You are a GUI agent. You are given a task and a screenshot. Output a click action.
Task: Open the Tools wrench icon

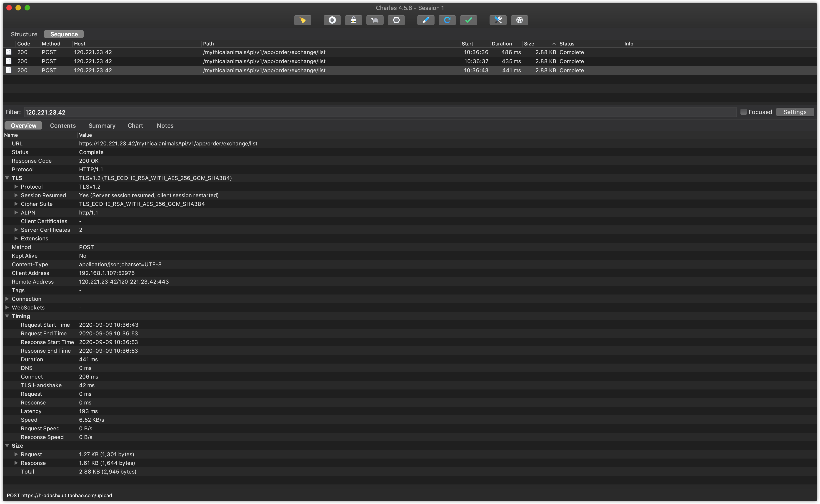498,20
